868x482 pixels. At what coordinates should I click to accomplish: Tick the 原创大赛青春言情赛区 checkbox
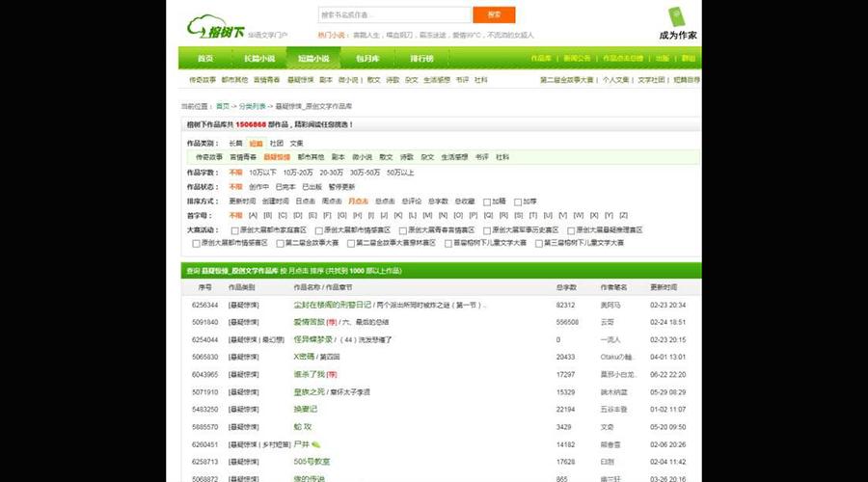(x=403, y=230)
